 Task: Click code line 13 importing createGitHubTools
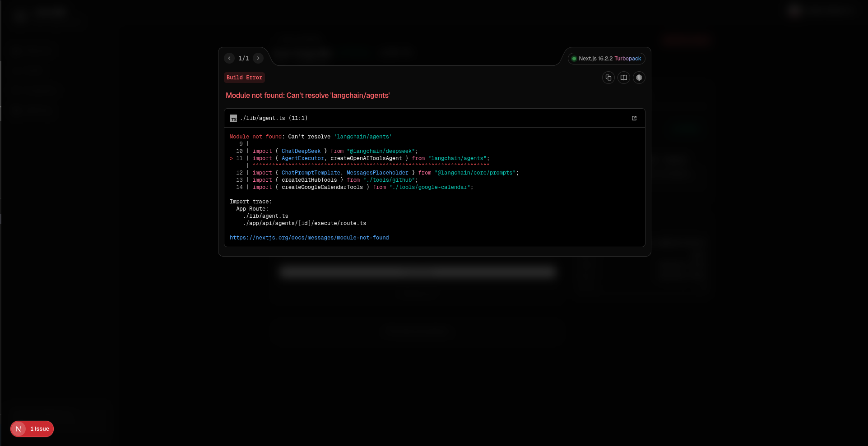coord(327,180)
